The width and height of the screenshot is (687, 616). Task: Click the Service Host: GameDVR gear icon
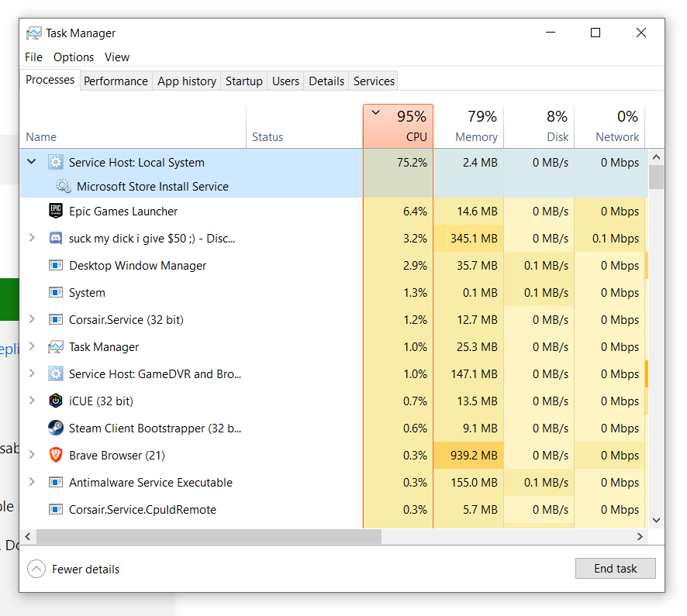[x=56, y=374]
